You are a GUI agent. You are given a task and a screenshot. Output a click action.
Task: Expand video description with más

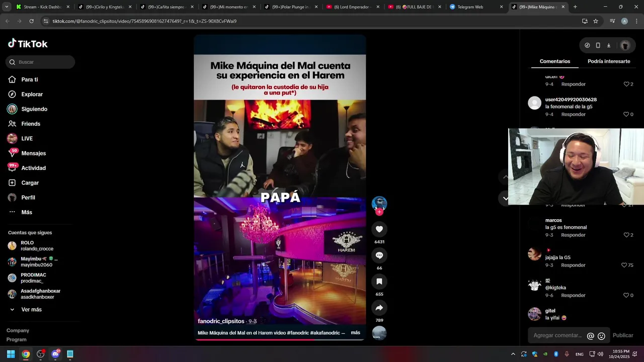(355, 333)
